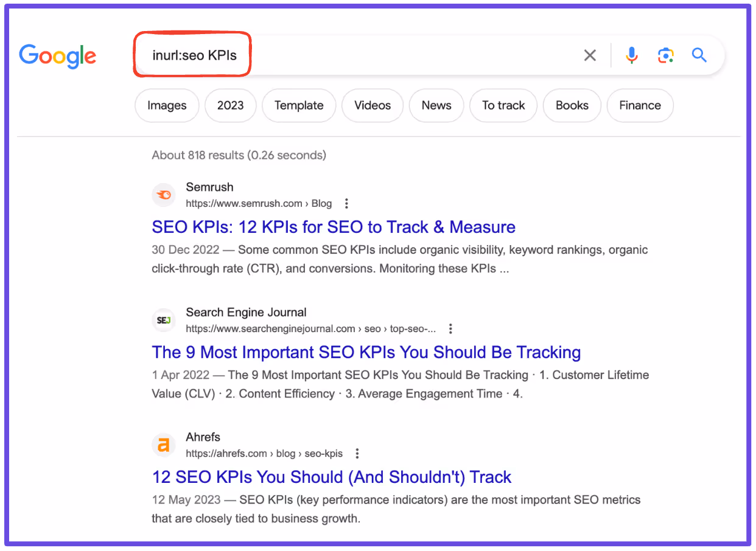
Task: Open three-dot menu for Ahrefs result
Action: coord(357,454)
